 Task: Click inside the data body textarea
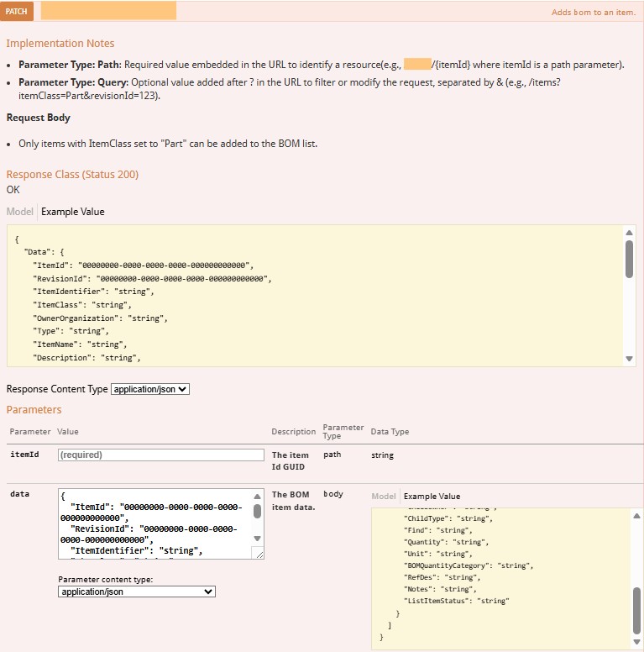pos(151,523)
